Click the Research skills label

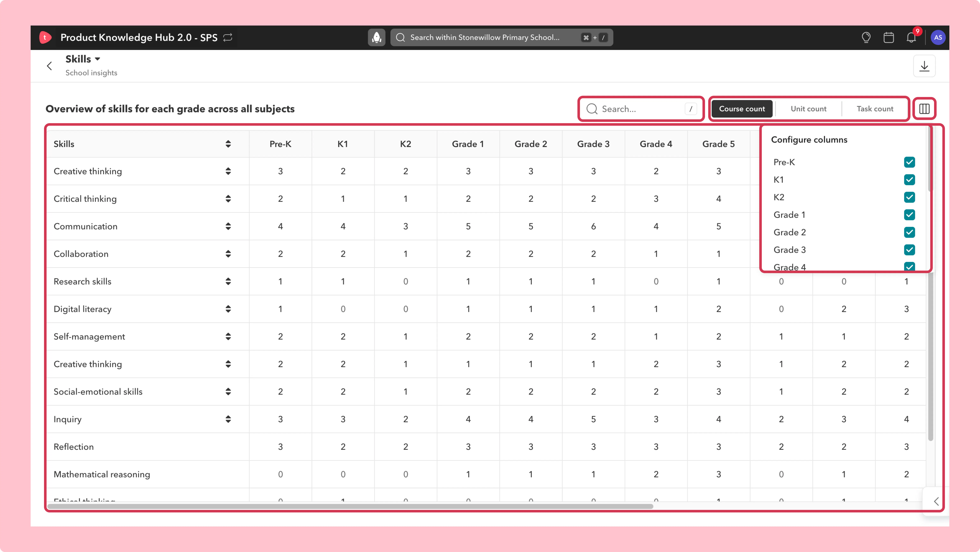(x=83, y=282)
